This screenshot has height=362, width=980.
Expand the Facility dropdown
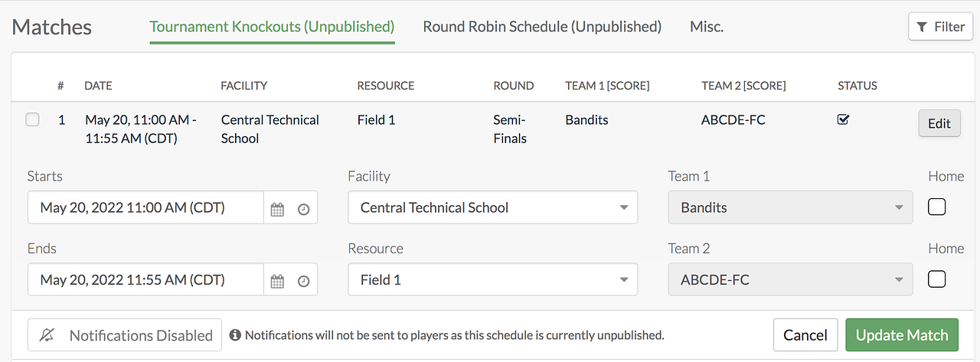[x=492, y=207]
